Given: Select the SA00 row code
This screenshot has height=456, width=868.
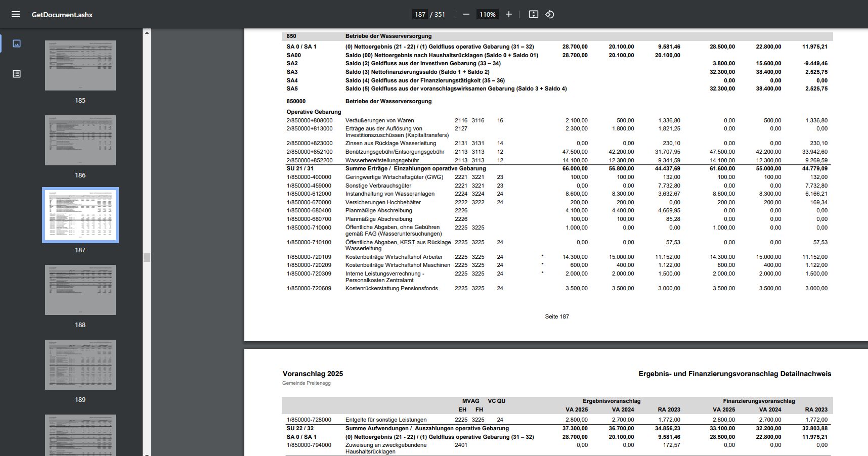Looking at the screenshot, I should (x=293, y=55).
